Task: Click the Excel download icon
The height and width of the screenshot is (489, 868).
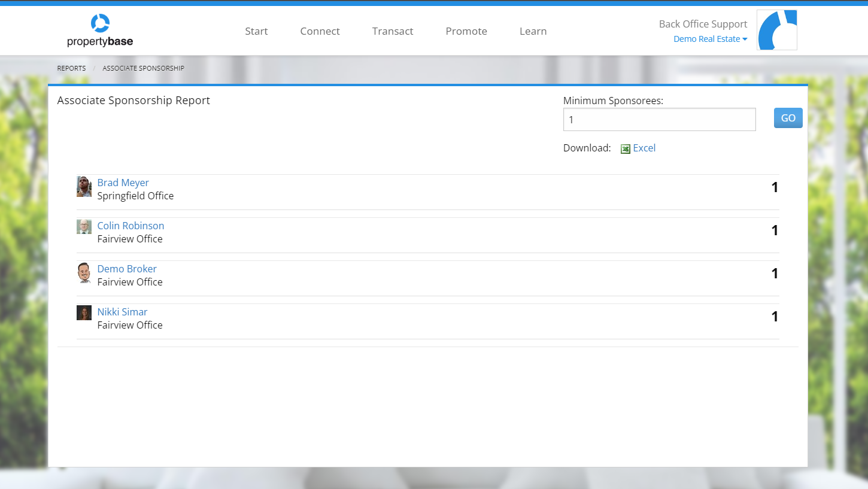Action: 626,149
